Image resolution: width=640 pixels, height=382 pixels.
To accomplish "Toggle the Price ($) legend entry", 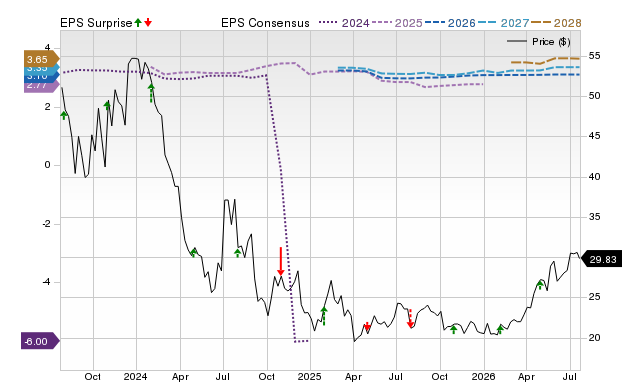I will point(538,42).
